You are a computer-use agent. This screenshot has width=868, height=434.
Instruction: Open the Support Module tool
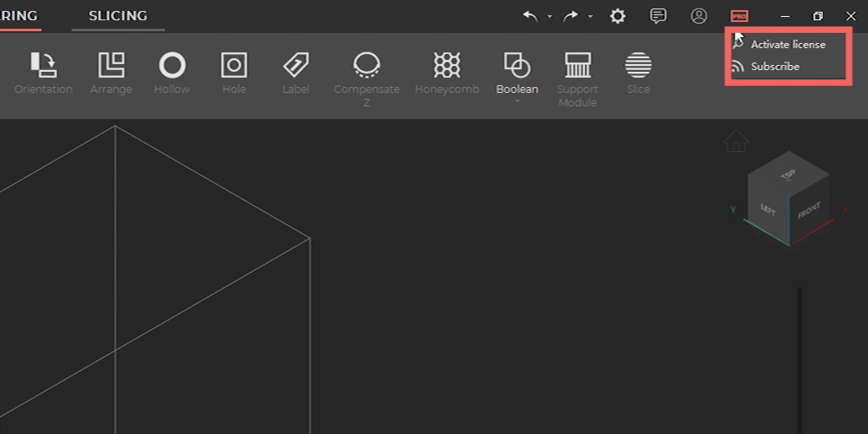point(577,79)
